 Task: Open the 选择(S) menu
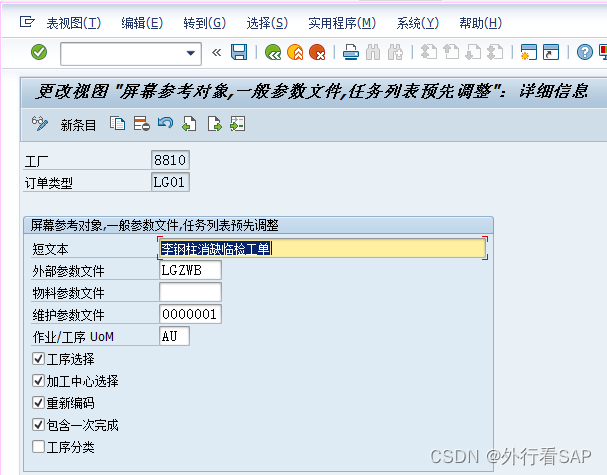267,23
